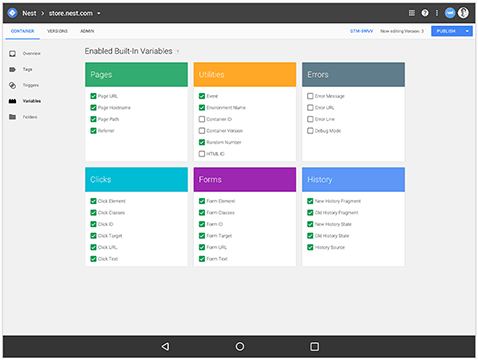Screen dimensions: 478x360
Task: Uncheck the Page URL checkbox
Action: (93, 96)
